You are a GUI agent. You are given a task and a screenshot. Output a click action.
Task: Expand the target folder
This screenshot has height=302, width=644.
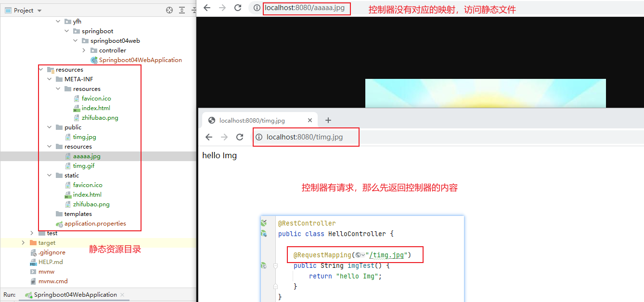pos(23,243)
